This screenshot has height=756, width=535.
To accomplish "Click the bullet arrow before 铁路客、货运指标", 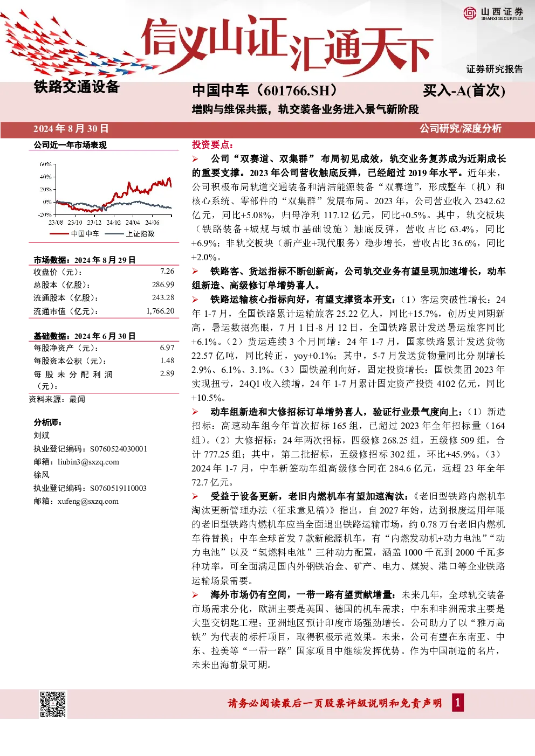I will 195,272.
